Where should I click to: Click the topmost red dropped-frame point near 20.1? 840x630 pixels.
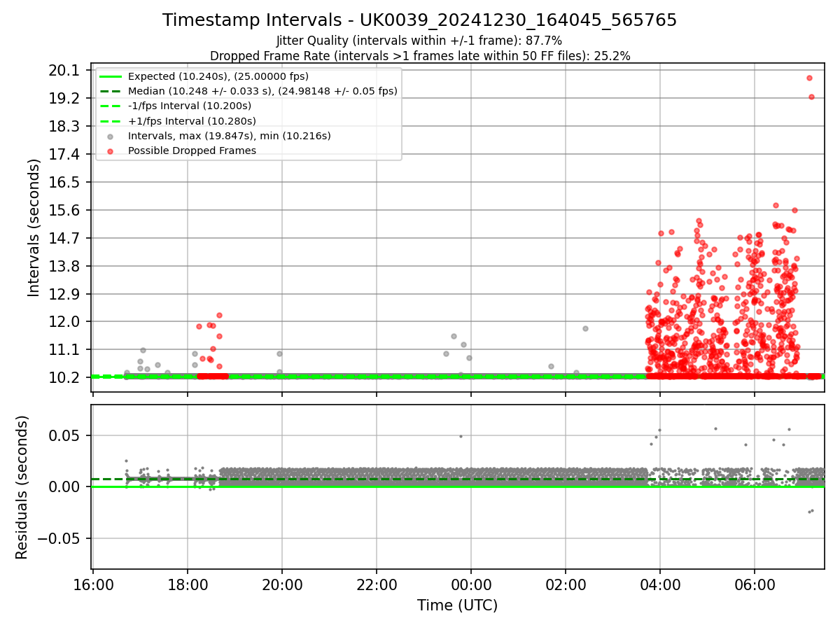pos(809,78)
